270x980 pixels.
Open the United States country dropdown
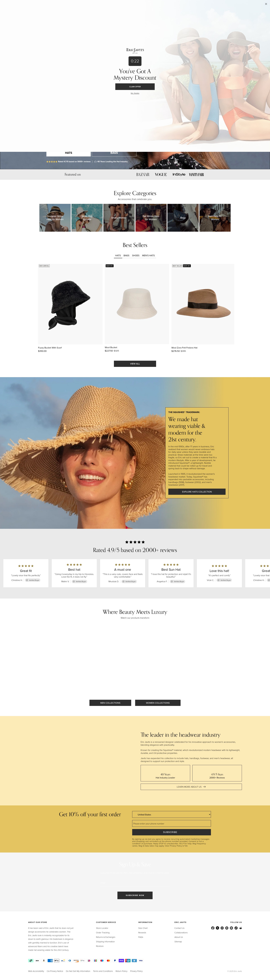click(171, 815)
